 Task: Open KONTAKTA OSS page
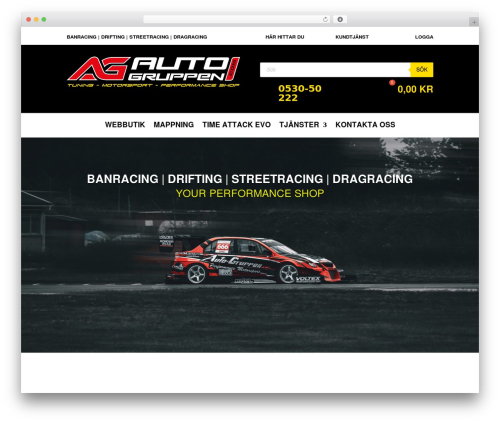365,125
